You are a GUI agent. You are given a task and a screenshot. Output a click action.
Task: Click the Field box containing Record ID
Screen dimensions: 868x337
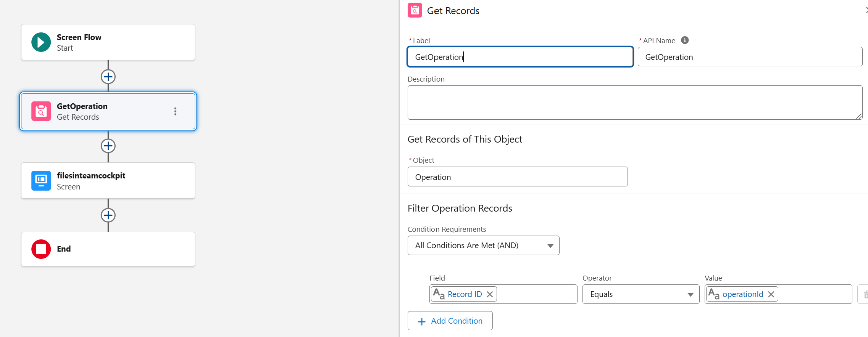(503, 294)
